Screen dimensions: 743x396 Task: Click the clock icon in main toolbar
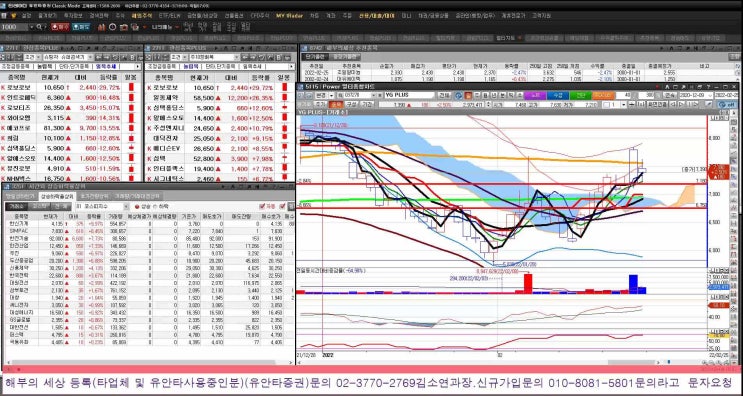[113, 27]
